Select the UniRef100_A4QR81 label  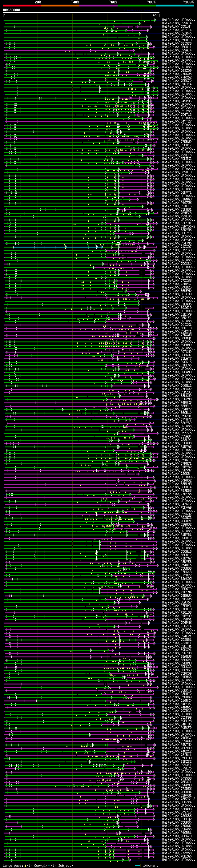click(177, 833)
